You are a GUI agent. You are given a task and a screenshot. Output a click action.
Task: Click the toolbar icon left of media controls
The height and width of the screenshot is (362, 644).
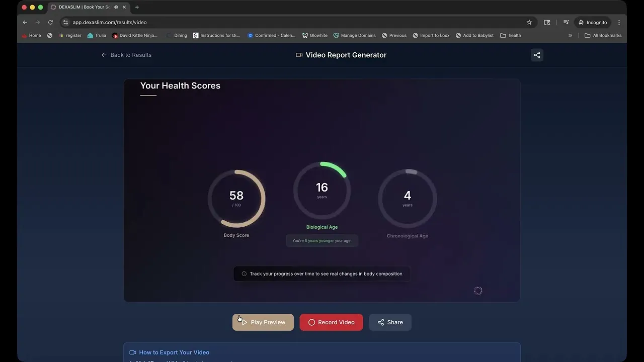tap(547, 22)
